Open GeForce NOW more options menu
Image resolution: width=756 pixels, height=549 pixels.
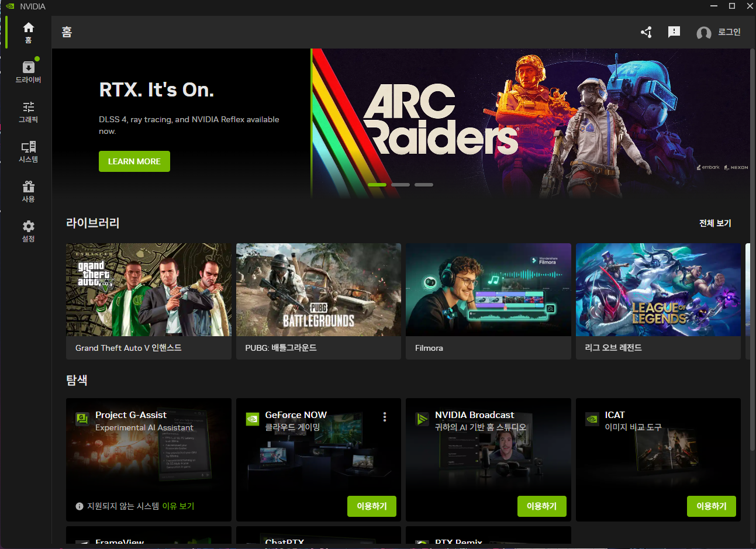(385, 417)
